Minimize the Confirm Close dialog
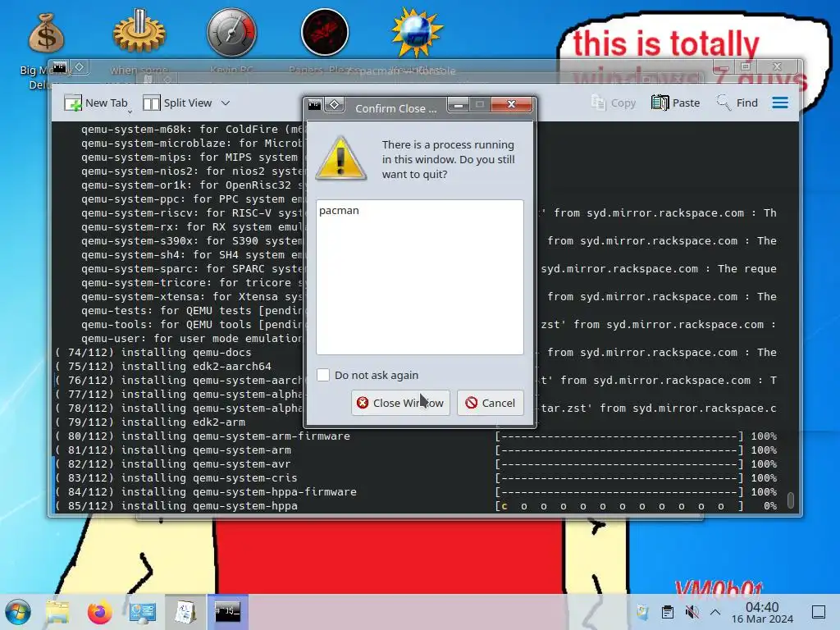This screenshot has height=630, width=840. 459,105
